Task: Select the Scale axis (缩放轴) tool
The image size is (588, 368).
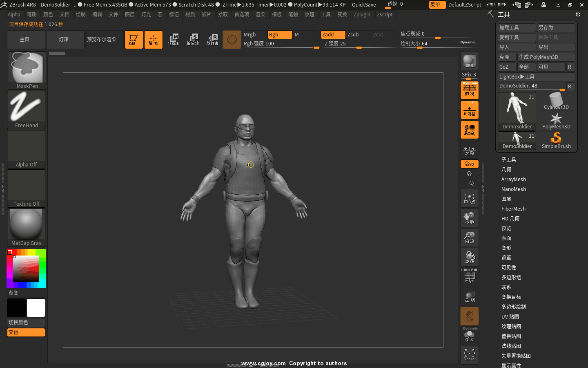Action: [x=193, y=40]
